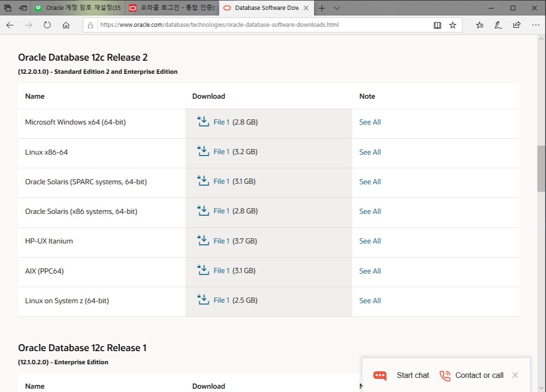Viewport: 546px width, 392px height.
Task: Open browser settings and more menu
Action: 536,25
